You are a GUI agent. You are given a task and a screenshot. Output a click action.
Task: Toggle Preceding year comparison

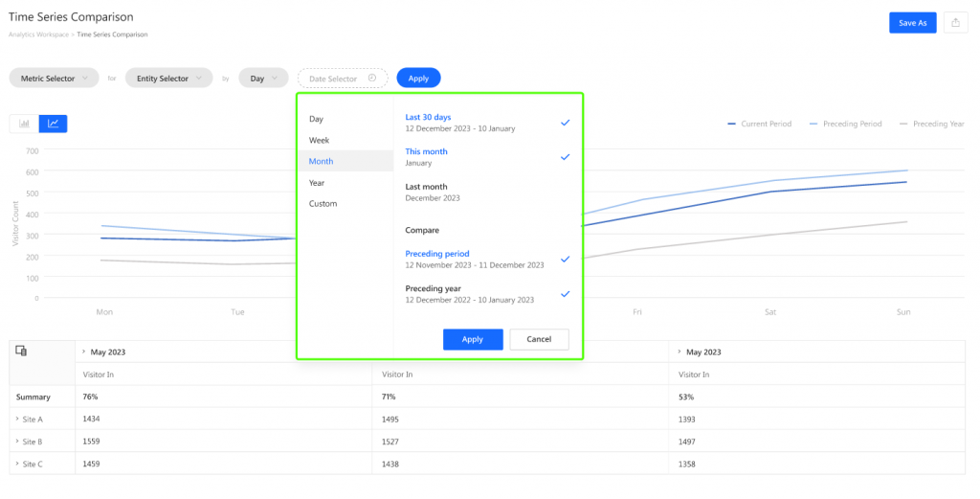[565, 294]
